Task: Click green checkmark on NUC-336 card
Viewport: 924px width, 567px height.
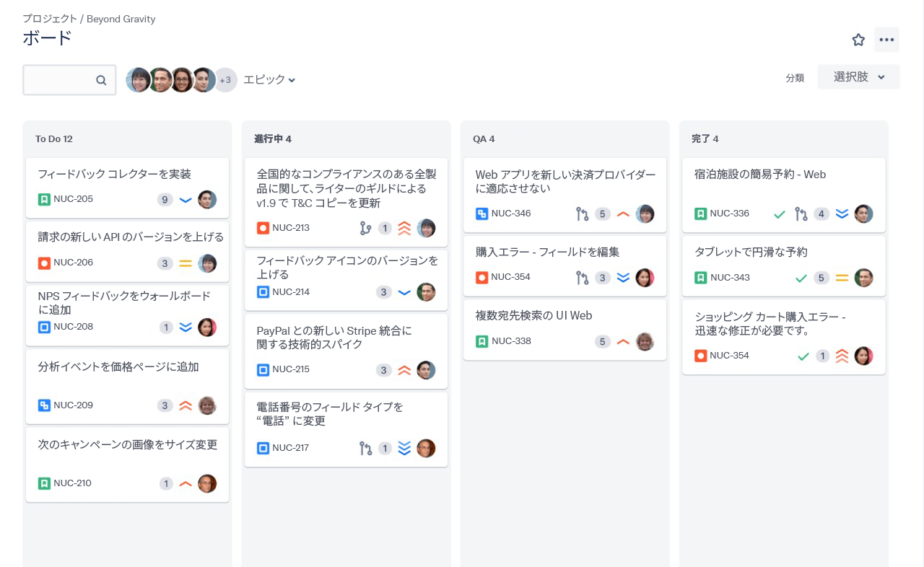Action: tap(780, 214)
